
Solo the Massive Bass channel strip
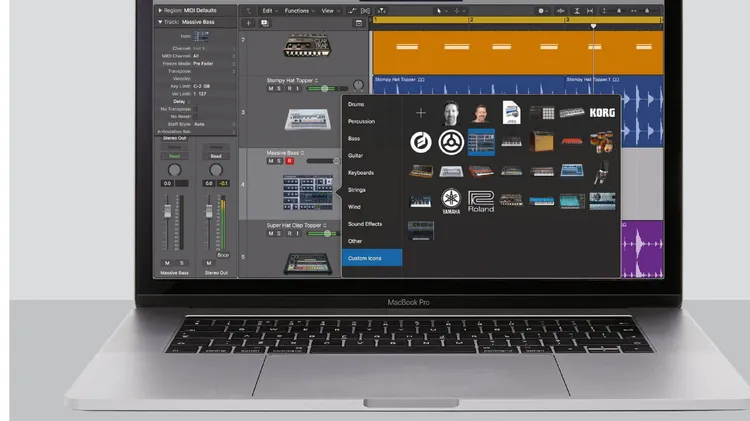click(x=182, y=263)
